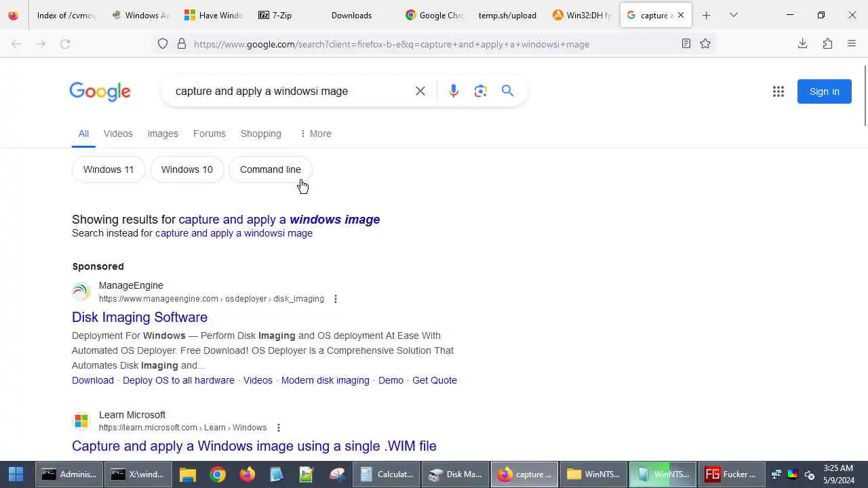
Task: Switch to Index of /cvmcu tab
Action: 66,15
